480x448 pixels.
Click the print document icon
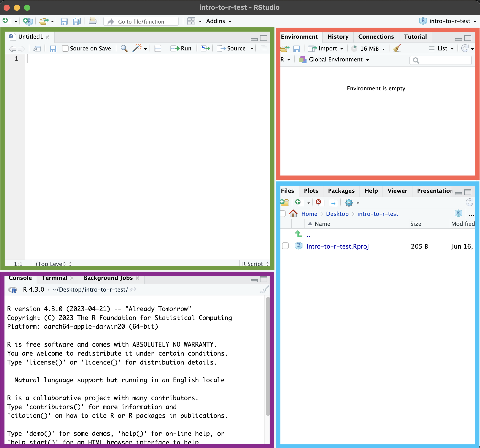[92, 21]
